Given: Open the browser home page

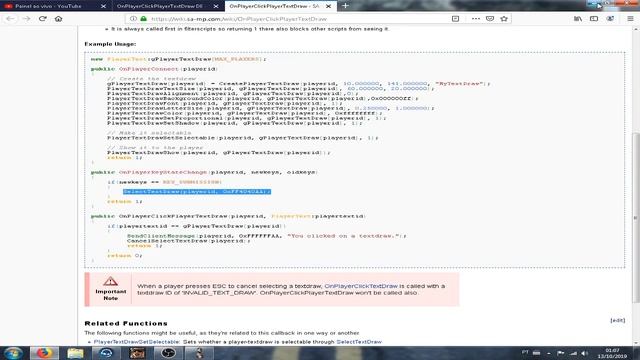Looking at the screenshot, I should 58,19.
